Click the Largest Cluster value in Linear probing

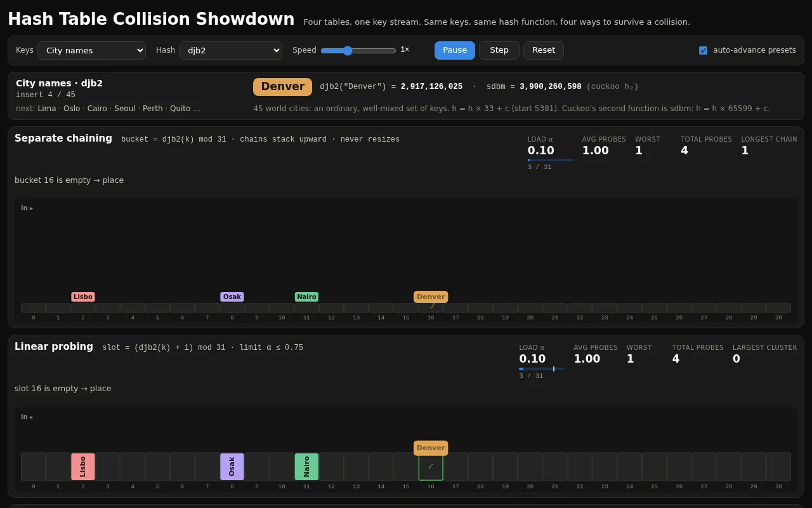737,359
